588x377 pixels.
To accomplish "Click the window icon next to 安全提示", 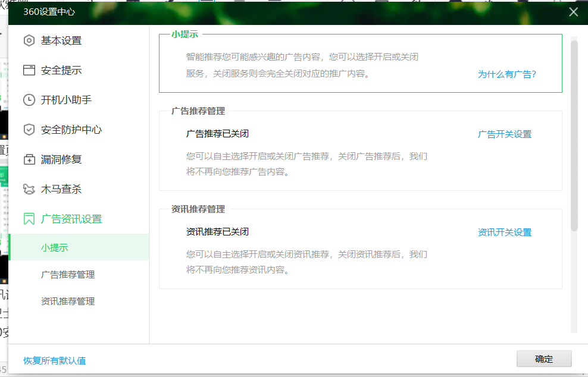I will [29, 70].
